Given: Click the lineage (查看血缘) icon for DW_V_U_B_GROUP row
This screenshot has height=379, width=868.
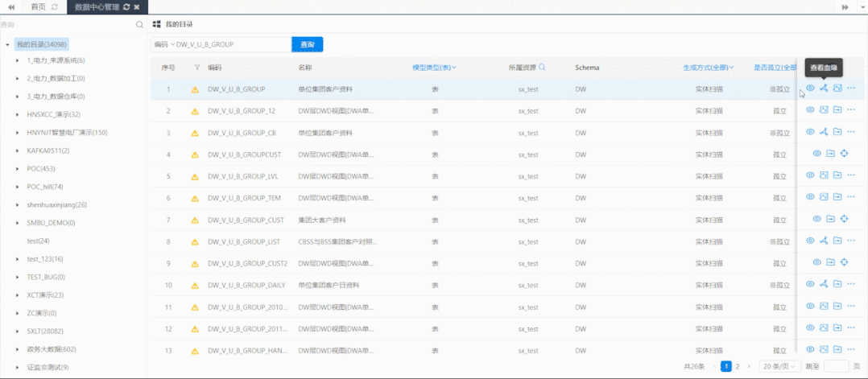Looking at the screenshot, I should 824,88.
